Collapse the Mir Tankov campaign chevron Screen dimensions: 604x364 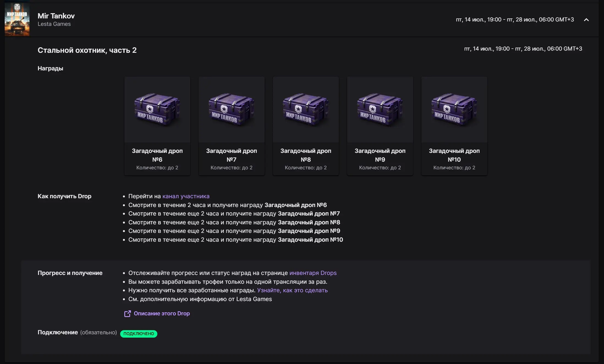tap(586, 20)
